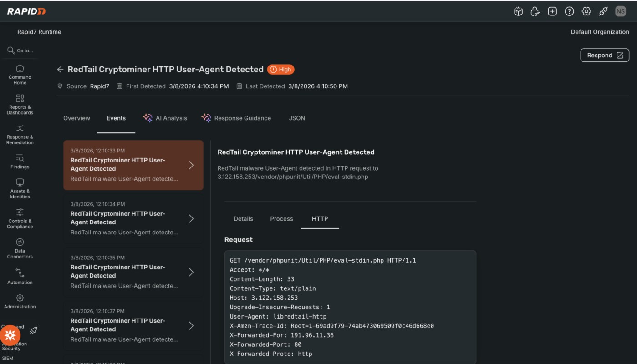Go to Assets & Identities
The height and width of the screenshot is (364, 637).
[20, 187]
